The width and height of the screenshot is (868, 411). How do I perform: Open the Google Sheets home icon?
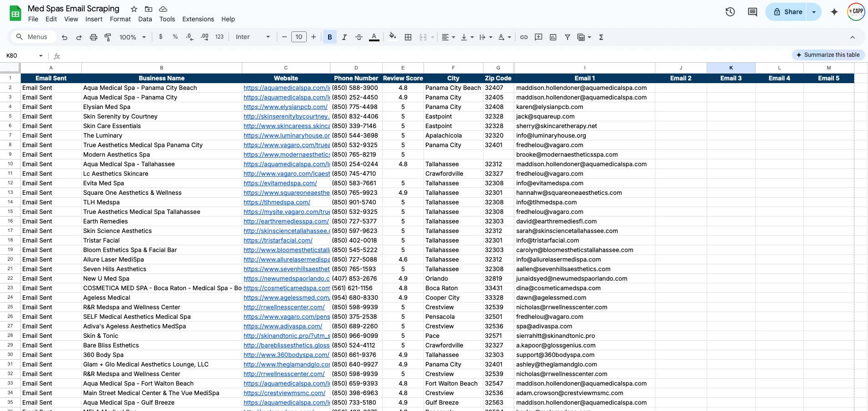[15, 14]
